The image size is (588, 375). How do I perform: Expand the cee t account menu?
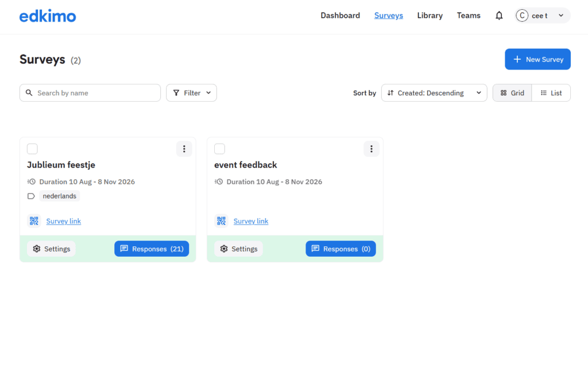[542, 16]
